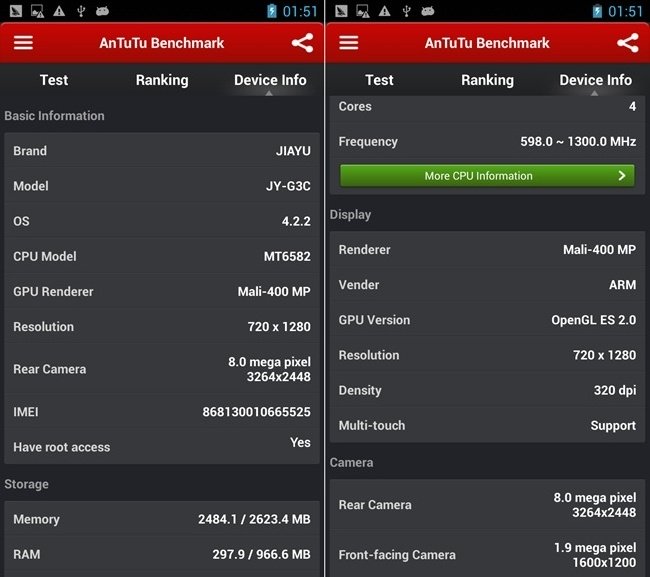The height and width of the screenshot is (577, 650).
Task: Click the arrow on More CPU Information
Action: coord(622,176)
